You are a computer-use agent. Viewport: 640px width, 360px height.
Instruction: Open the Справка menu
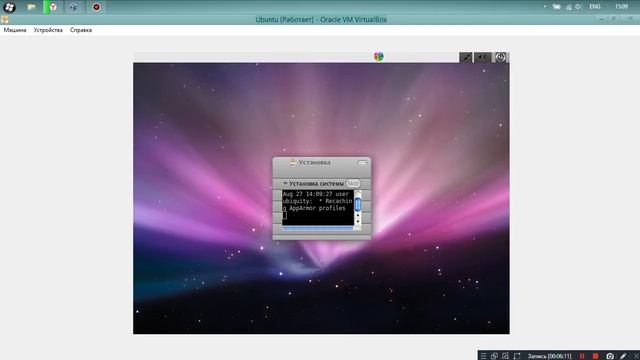(81, 30)
